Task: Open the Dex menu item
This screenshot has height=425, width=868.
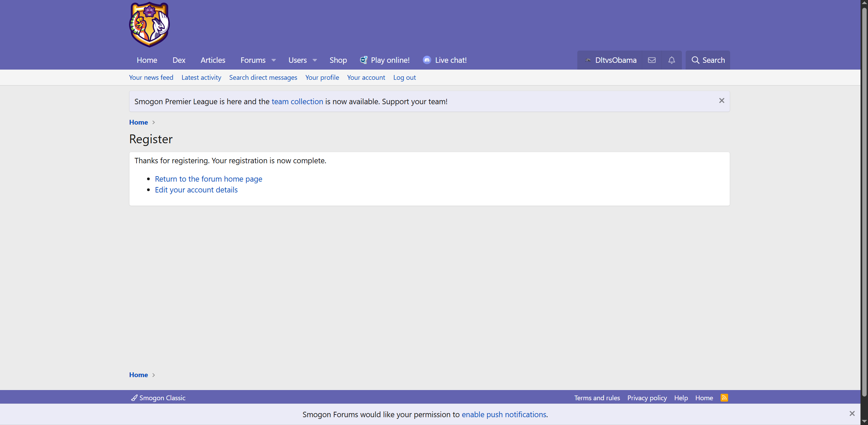Action: pyautogui.click(x=179, y=60)
